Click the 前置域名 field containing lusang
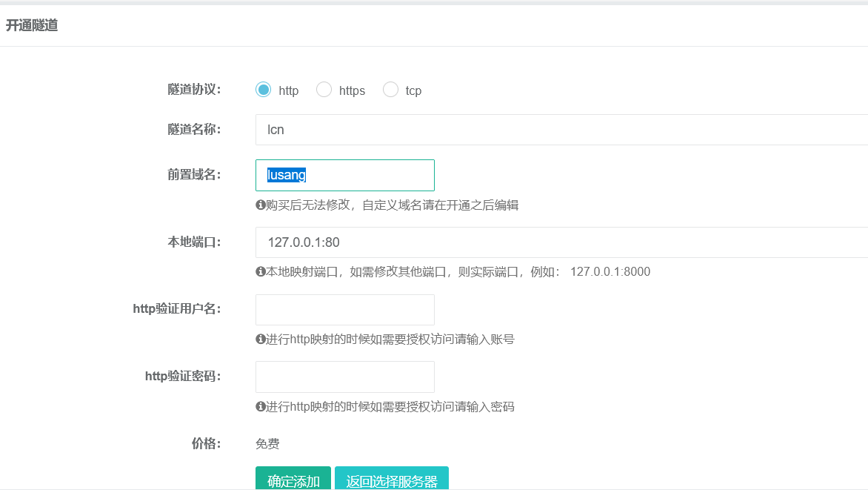This screenshot has height=490, width=868. (x=345, y=175)
